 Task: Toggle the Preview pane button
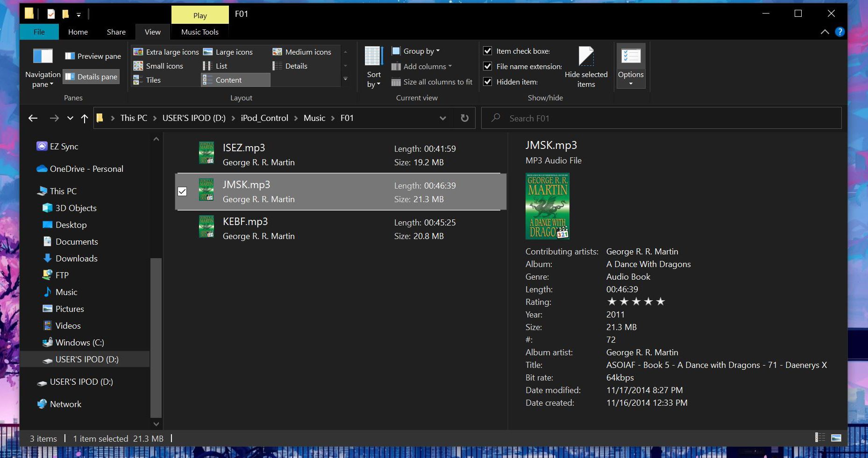pyautogui.click(x=92, y=56)
